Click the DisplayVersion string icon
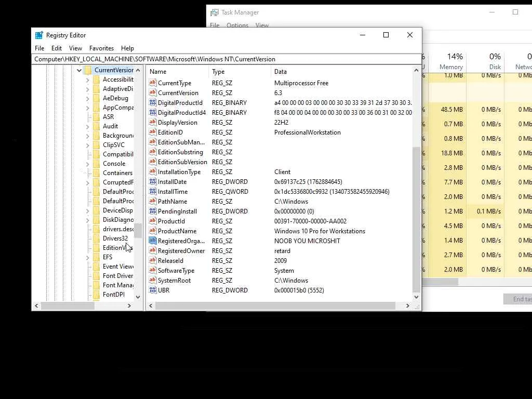Image resolution: width=532 pixels, height=399 pixels. tap(153, 122)
